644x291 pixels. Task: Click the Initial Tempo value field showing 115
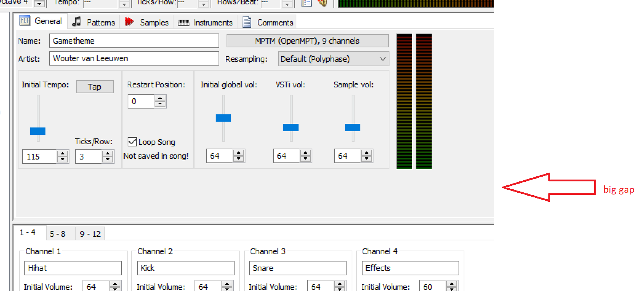click(40, 157)
